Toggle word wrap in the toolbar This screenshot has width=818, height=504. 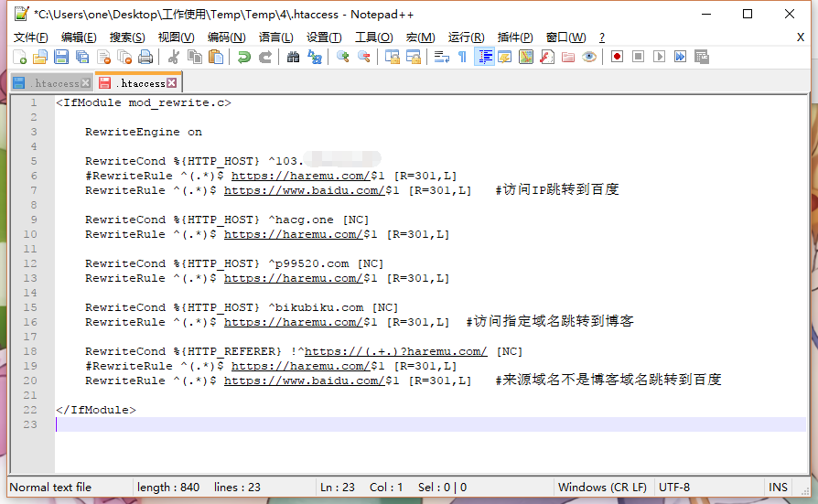(442, 57)
